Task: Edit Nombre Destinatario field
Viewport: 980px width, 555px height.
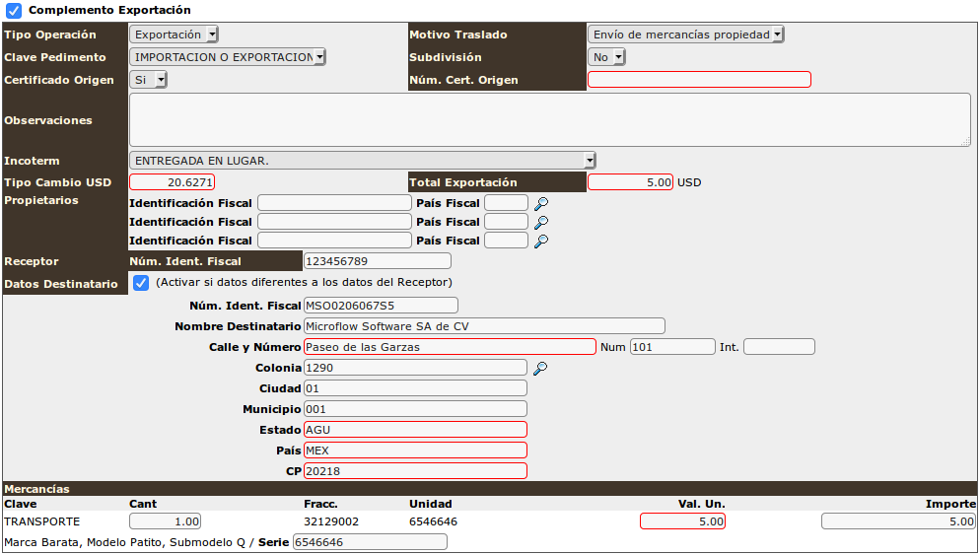Action: click(x=484, y=325)
